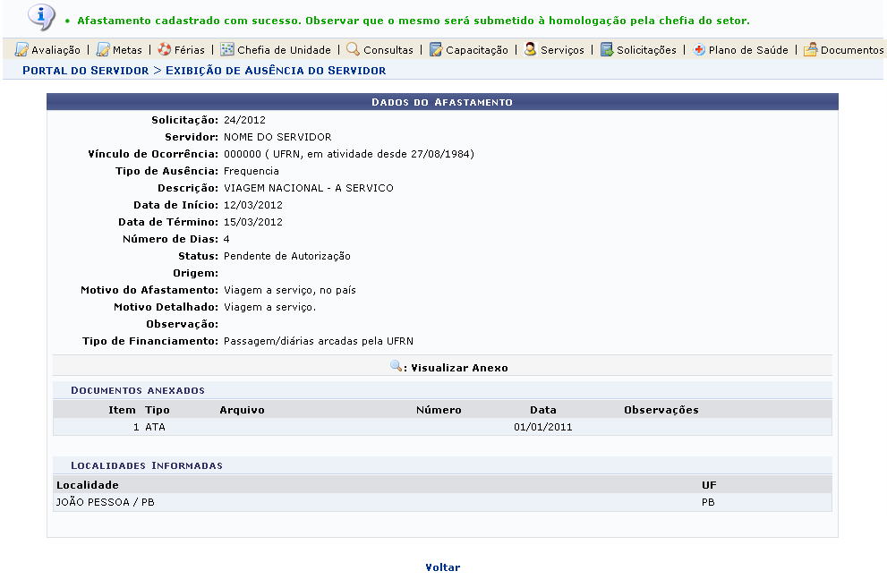The image size is (887, 588).
Task: Open the Solicitações menu
Action: pyautogui.click(x=646, y=50)
